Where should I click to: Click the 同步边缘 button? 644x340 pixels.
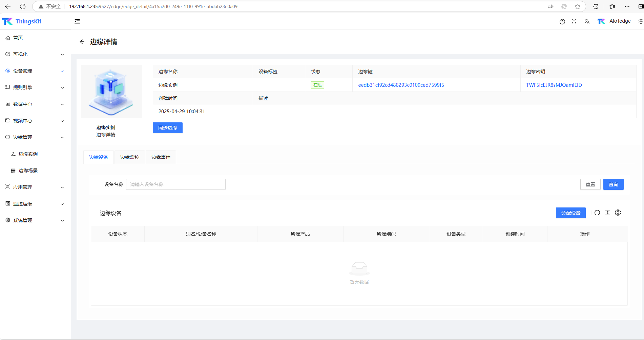tap(167, 128)
